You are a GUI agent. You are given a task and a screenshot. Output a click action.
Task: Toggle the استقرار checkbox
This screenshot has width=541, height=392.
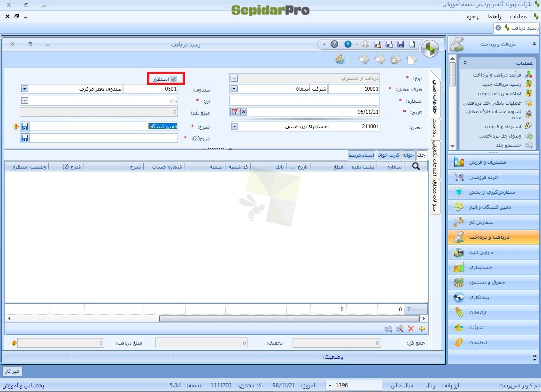tap(174, 78)
